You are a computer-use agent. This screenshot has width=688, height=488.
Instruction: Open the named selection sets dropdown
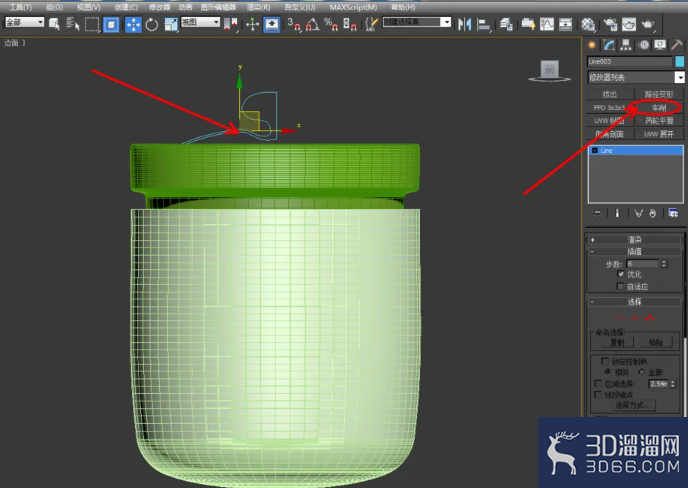pos(417,22)
